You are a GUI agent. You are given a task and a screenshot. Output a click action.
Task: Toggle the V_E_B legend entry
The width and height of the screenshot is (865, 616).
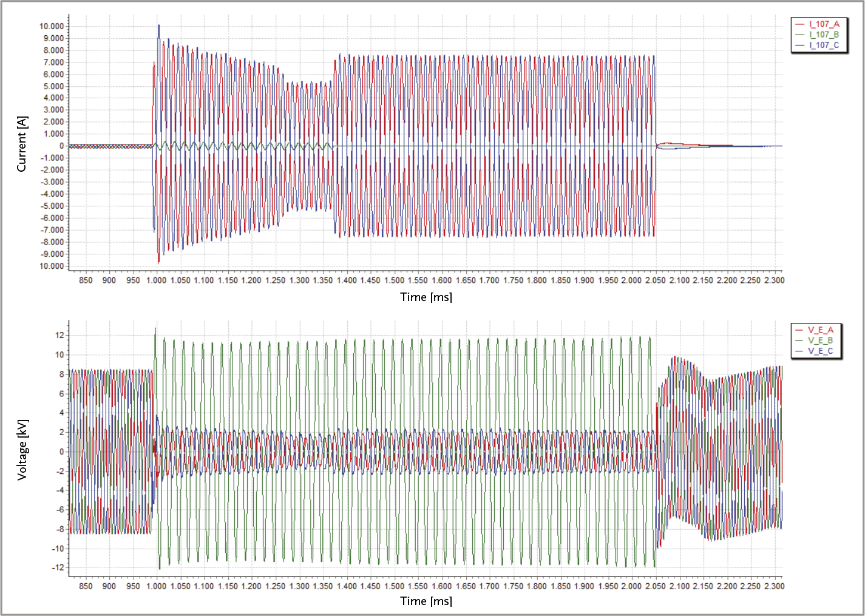pyautogui.click(x=821, y=340)
